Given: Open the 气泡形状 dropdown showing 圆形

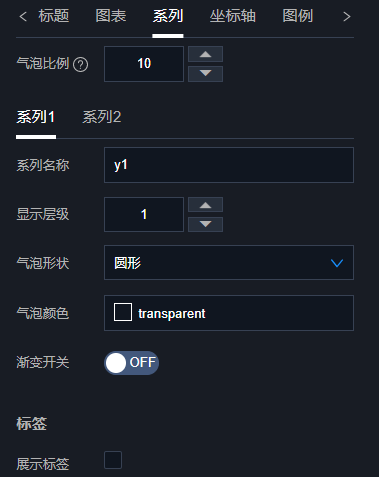Looking at the screenshot, I should (229, 263).
